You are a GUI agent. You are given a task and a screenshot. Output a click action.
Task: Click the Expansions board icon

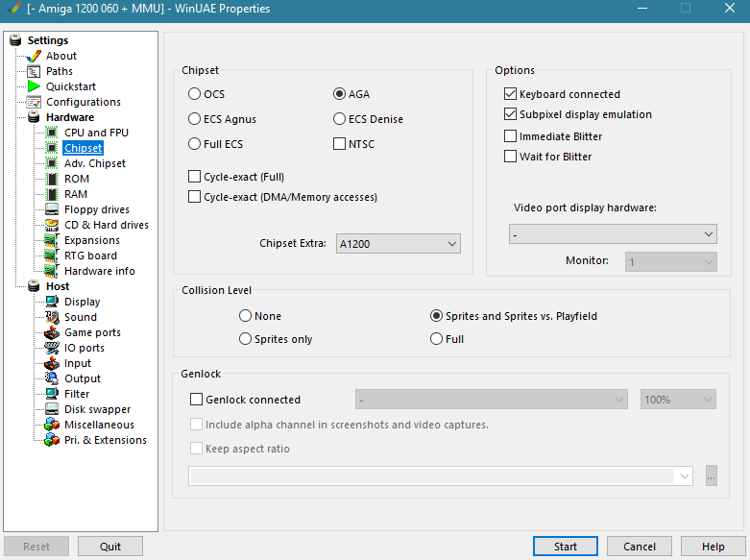pos(52,240)
